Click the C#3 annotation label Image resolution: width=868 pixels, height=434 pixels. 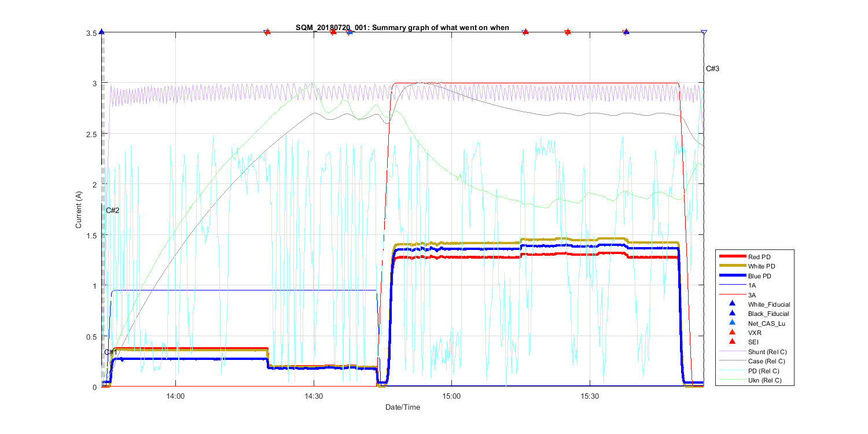(712, 69)
